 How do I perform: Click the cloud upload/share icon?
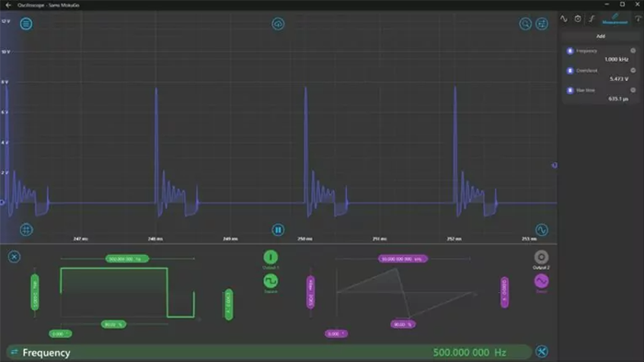click(278, 24)
